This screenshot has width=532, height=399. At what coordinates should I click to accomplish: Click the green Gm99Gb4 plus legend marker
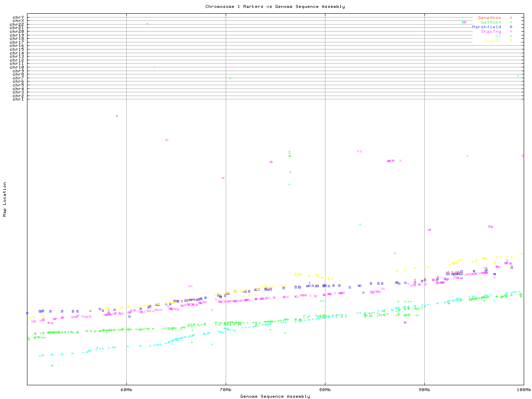tap(511, 22)
